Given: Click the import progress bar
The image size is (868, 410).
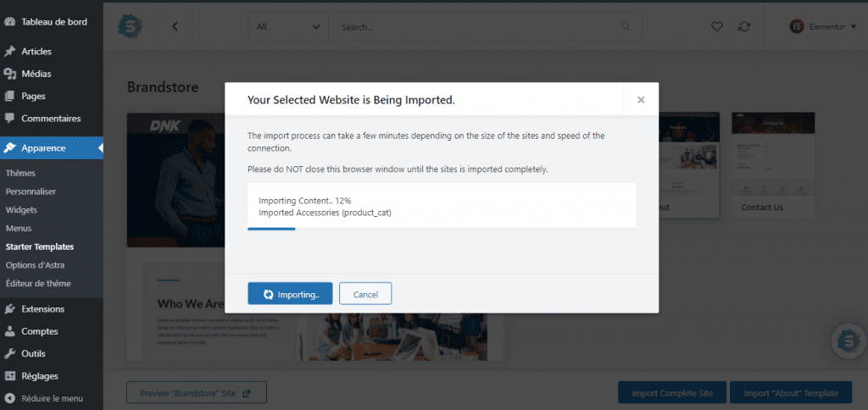Looking at the screenshot, I should pyautogui.click(x=441, y=228).
